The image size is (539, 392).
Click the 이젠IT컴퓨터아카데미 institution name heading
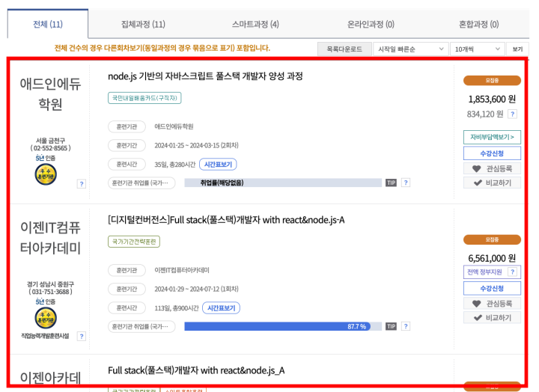51,237
